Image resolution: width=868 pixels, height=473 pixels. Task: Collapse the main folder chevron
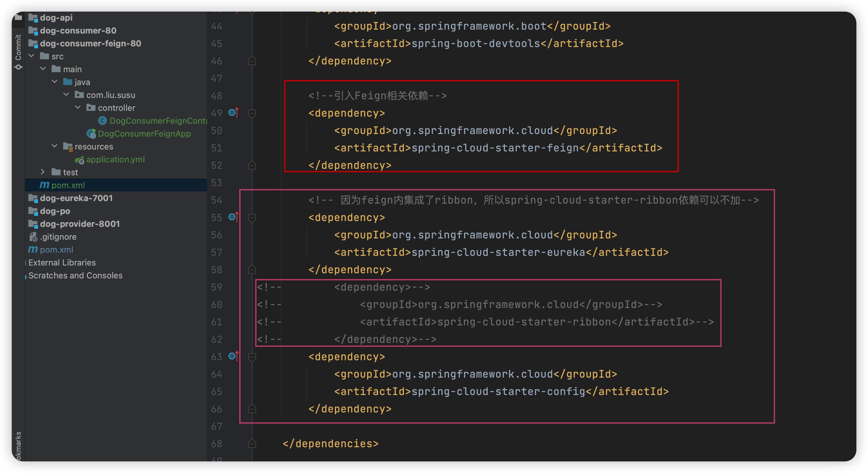[43, 69]
